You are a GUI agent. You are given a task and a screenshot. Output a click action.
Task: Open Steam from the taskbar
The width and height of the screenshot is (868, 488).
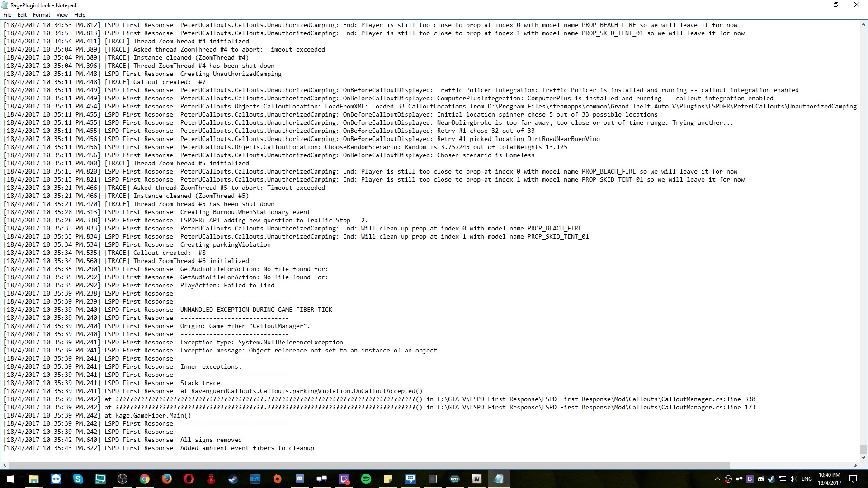click(233, 479)
